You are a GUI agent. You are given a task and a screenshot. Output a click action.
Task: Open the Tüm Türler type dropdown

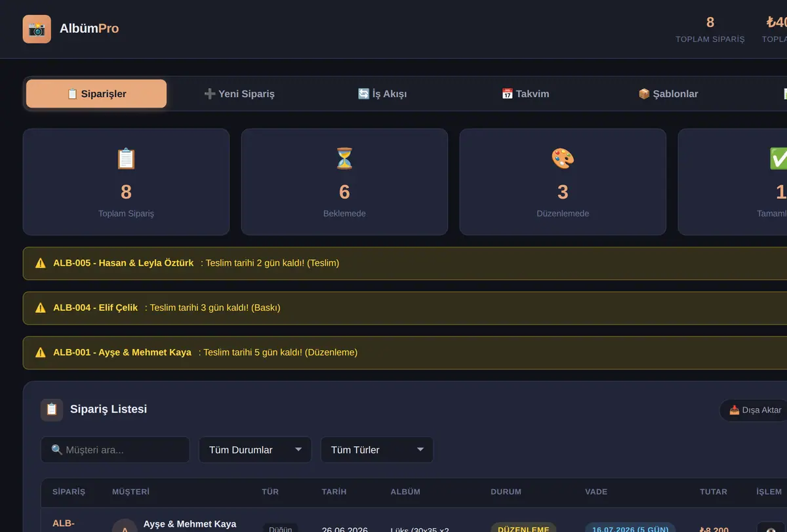(377, 450)
